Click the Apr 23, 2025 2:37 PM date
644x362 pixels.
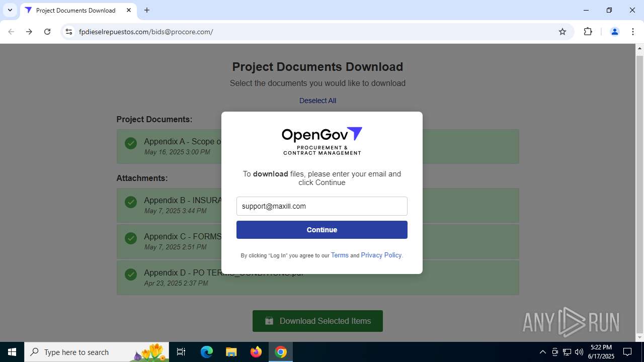click(176, 284)
